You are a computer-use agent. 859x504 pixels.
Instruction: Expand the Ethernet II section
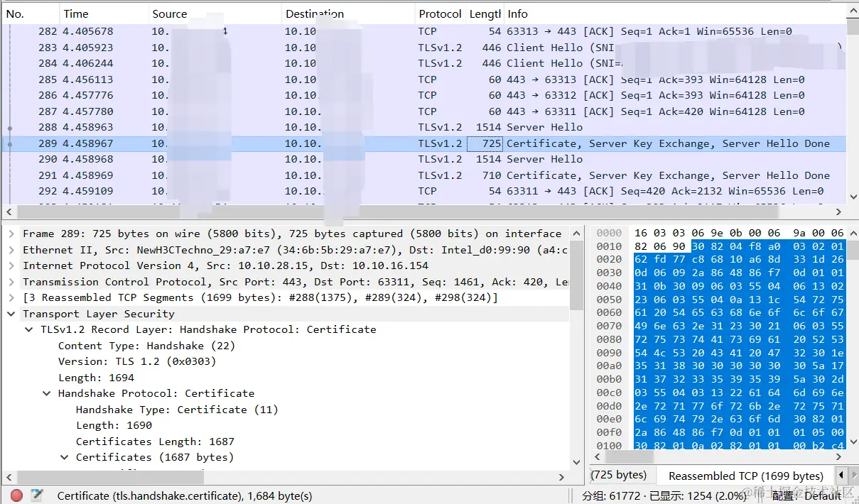pos(11,250)
